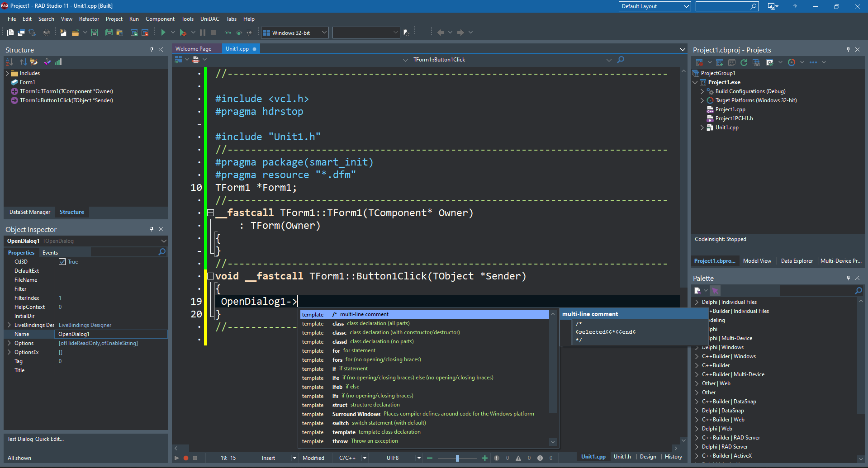868x468 pixels.
Task: Open the Component menu
Action: pos(160,19)
